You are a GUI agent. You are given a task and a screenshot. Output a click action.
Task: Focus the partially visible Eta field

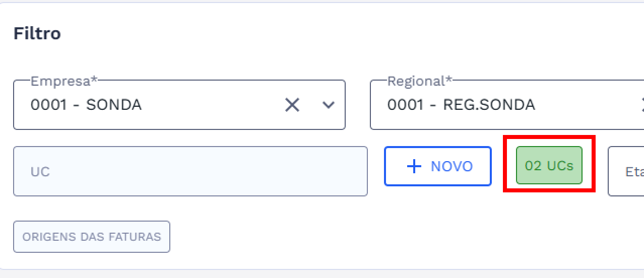(630, 171)
